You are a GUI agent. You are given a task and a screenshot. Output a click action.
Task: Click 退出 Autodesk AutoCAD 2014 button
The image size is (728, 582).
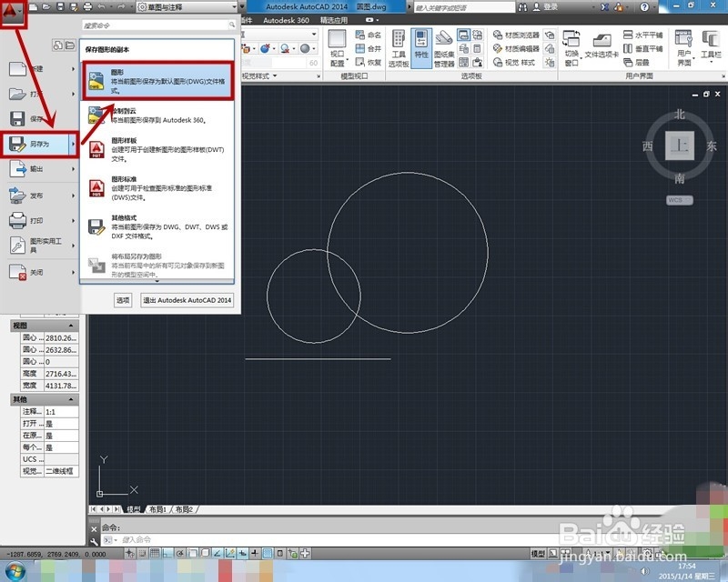coord(187,300)
